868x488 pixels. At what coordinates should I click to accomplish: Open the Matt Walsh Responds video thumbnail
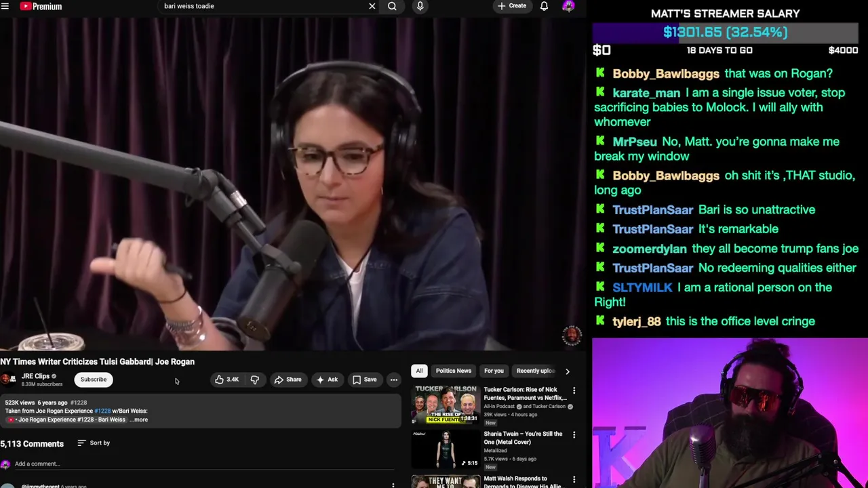[x=446, y=481]
